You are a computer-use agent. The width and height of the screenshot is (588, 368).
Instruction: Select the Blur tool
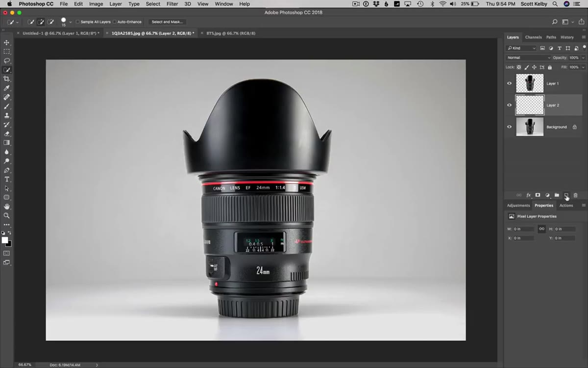coord(7,152)
